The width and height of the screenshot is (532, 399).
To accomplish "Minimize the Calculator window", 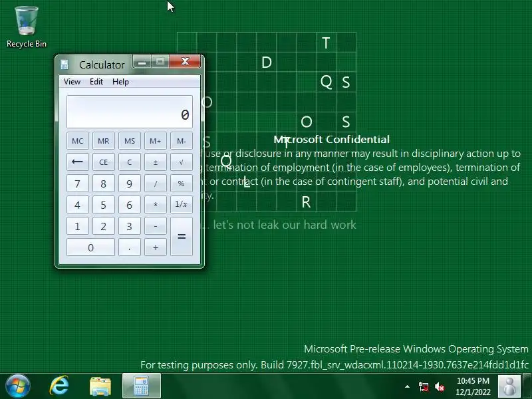I will 142,62.
